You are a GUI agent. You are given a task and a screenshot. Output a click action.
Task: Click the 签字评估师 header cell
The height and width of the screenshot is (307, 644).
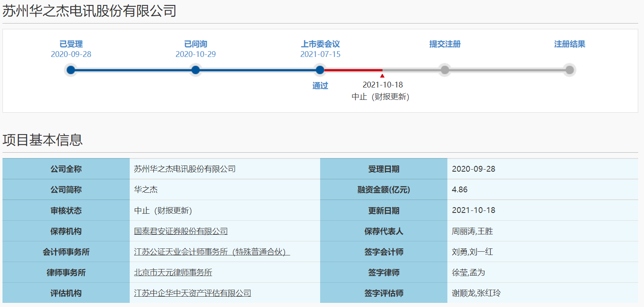click(x=384, y=293)
